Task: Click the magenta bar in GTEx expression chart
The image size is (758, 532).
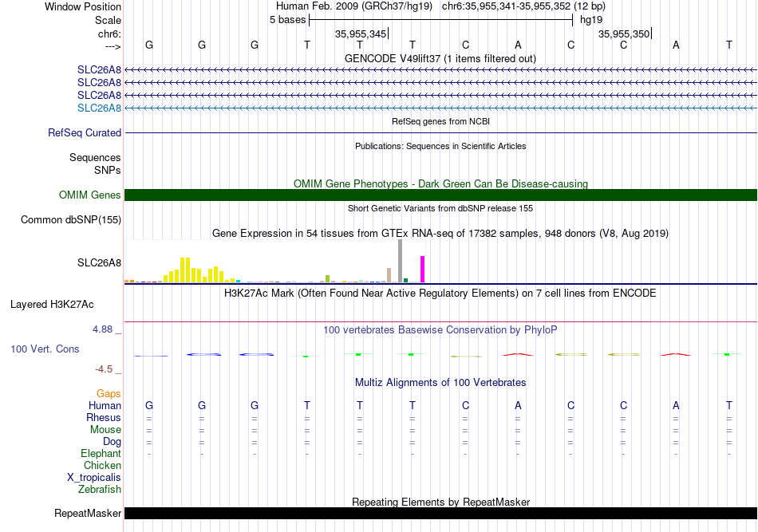Action: (x=423, y=269)
